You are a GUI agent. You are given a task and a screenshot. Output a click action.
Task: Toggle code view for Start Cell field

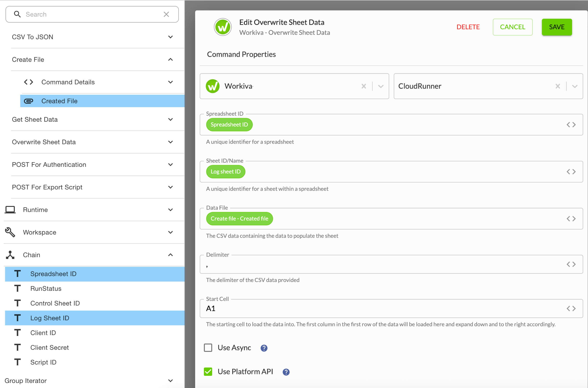coord(571,308)
